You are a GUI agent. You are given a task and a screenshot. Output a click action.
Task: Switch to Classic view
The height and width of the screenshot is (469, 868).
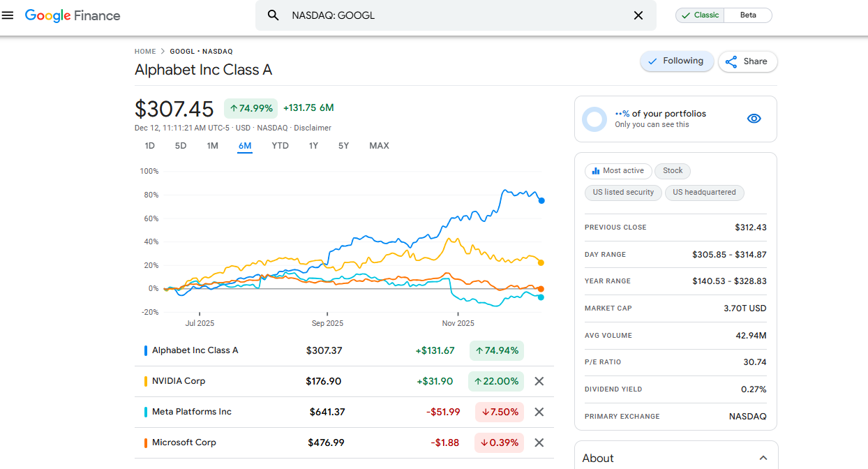(x=700, y=15)
